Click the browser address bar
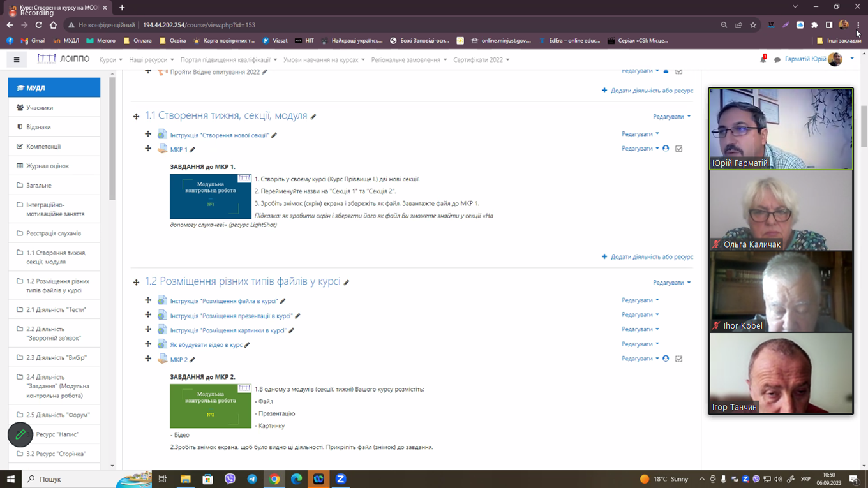 [383, 25]
